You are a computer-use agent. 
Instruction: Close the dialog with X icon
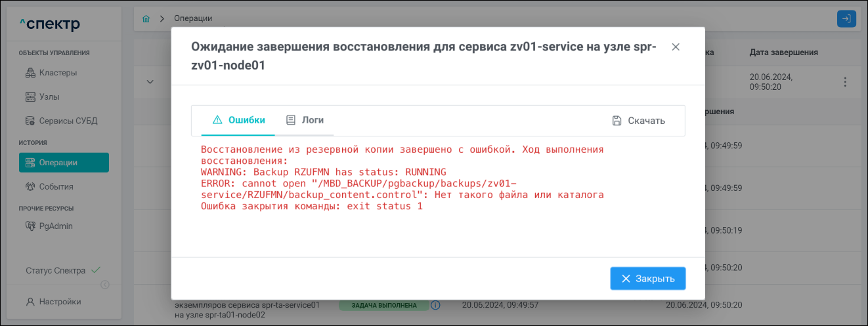pyautogui.click(x=676, y=47)
